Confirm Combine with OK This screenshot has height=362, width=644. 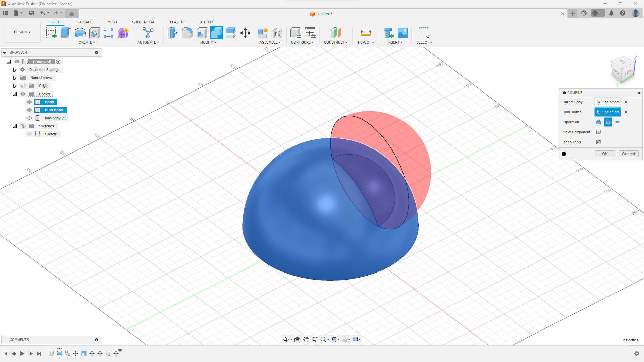point(605,154)
